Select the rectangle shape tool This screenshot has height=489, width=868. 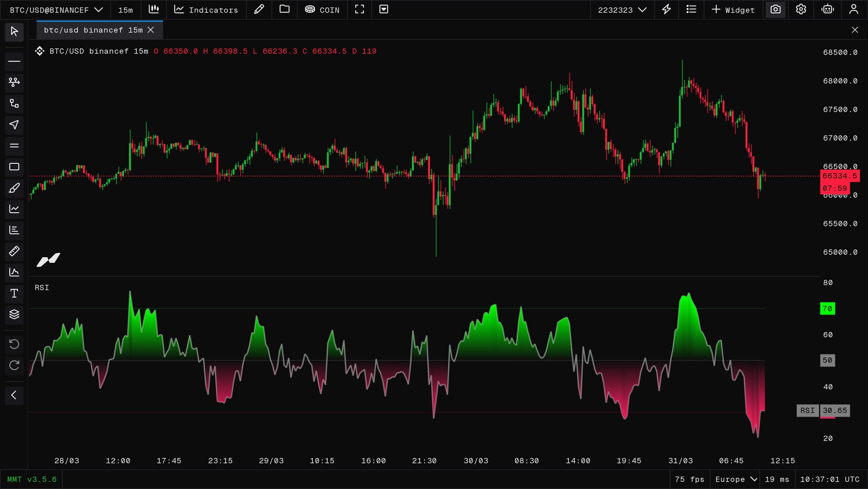click(x=14, y=167)
